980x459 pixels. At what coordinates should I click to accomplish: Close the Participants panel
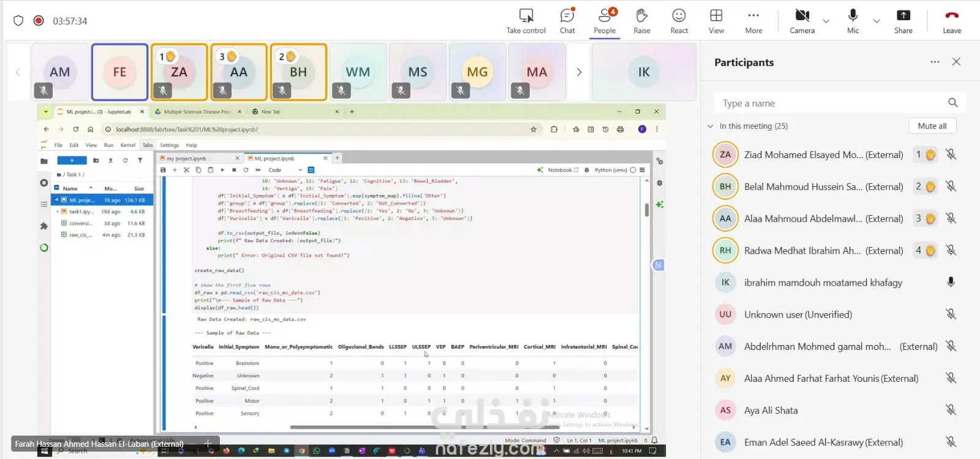(956, 62)
